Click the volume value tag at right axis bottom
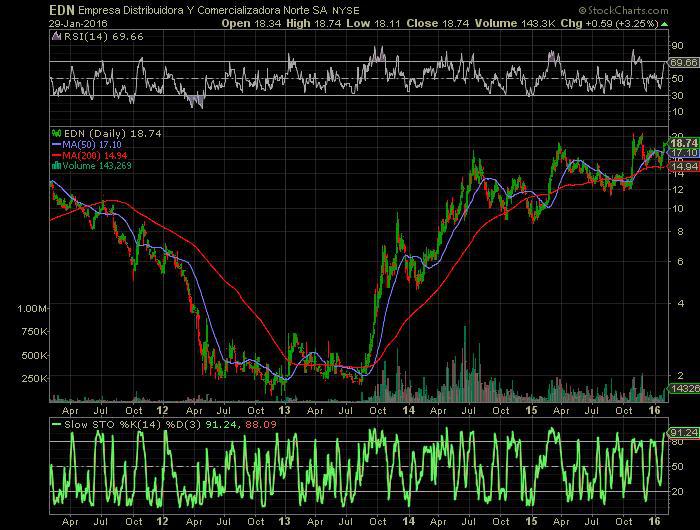The width and height of the screenshot is (700, 530). click(x=683, y=388)
